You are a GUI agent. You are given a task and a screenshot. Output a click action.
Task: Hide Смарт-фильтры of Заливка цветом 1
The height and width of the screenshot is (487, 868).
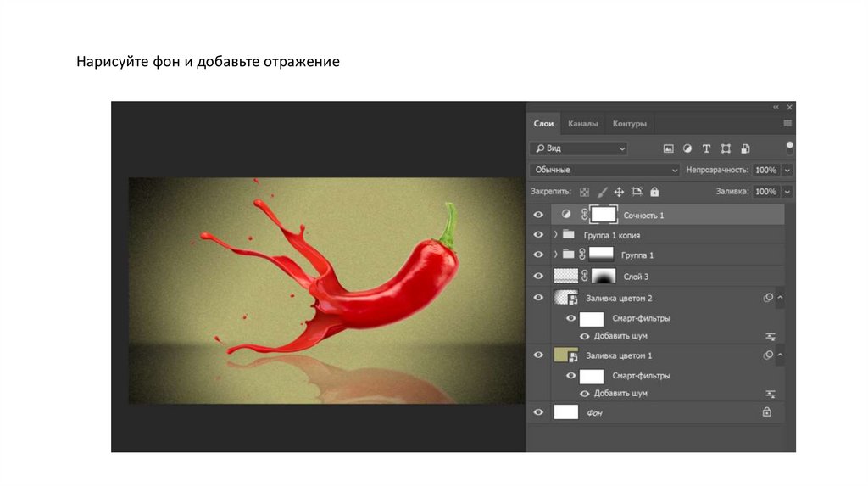point(570,376)
